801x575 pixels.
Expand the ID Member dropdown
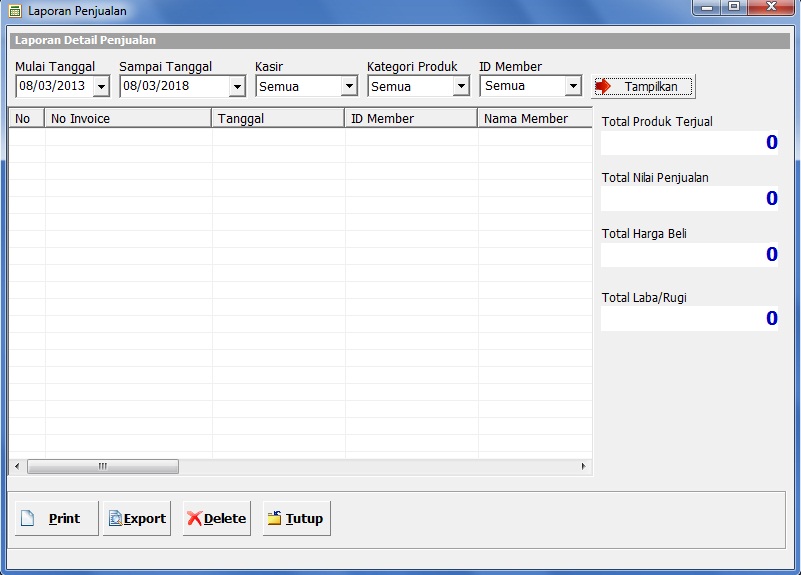pos(573,87)
